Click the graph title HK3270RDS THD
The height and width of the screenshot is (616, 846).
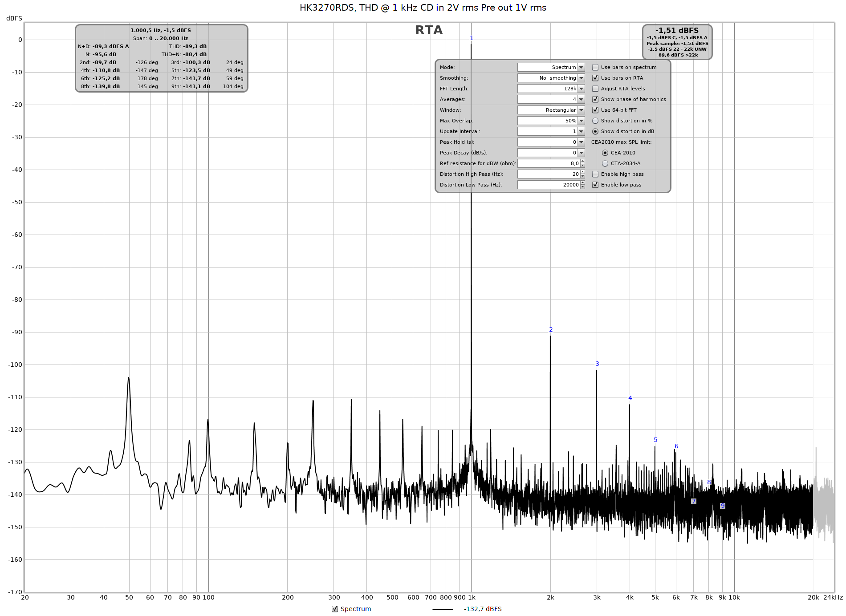pyautogui.click(x=423, y=8)
